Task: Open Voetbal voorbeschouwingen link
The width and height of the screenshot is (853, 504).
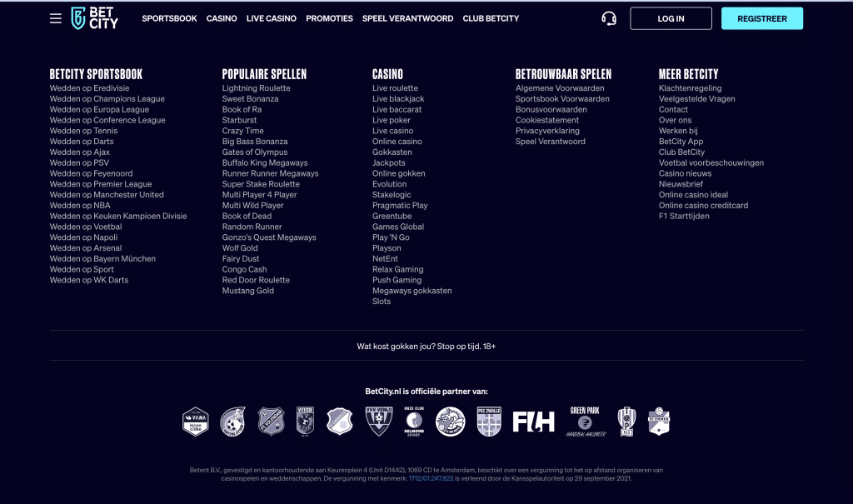Action: (711, 162)
